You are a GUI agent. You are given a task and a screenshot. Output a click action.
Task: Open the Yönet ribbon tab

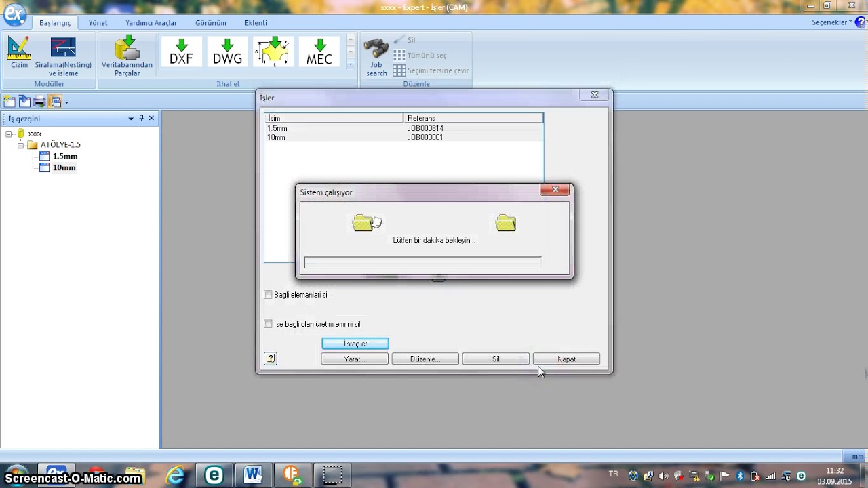tap(98, 22)
